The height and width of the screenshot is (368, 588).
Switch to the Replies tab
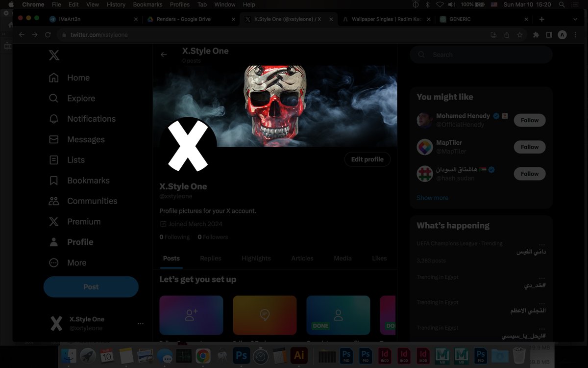pyautogui.click(x=211, y=258)
